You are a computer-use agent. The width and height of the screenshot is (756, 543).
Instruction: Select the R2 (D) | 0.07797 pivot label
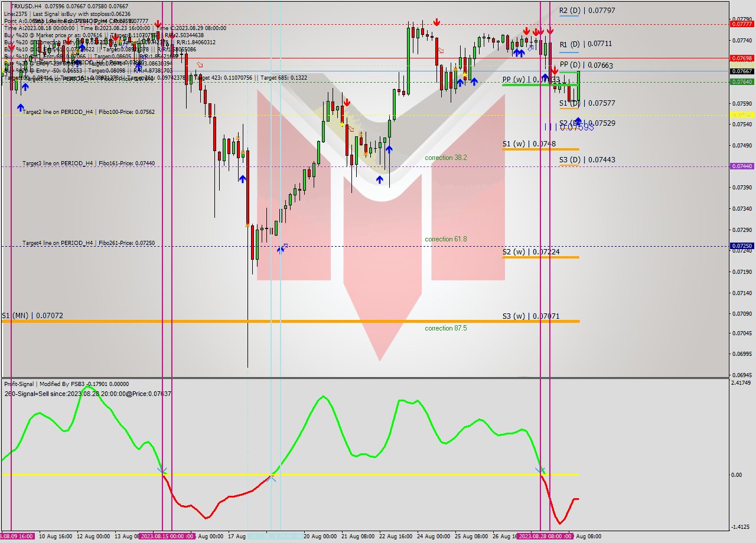(x=587, y=11)
